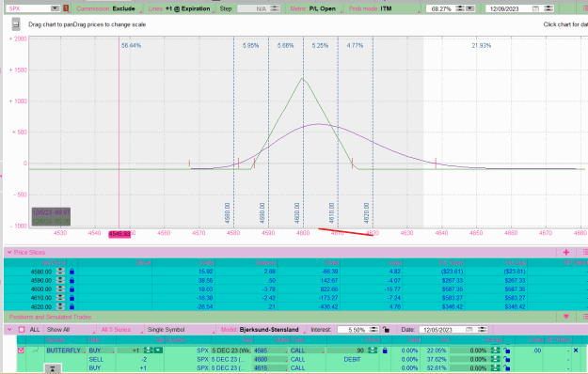
Task: Toggle the price lock icon beside .90
Action: pos(385,351)
